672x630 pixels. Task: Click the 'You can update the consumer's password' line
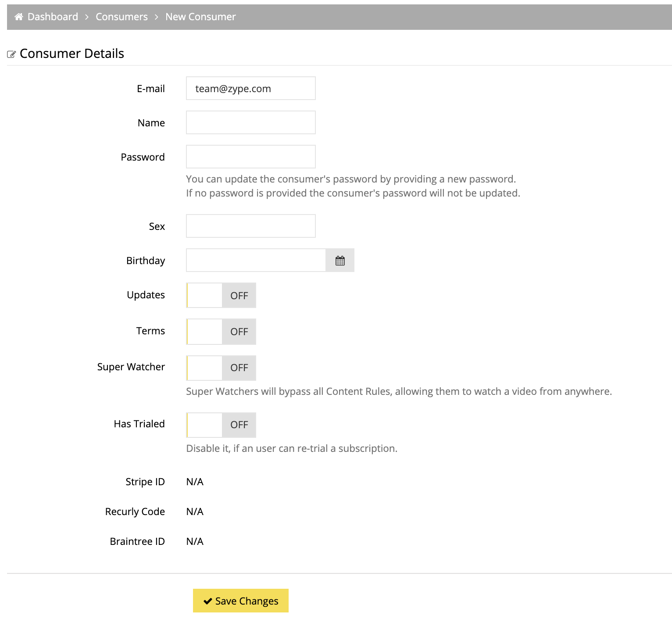pyautogui.click(x=351, y=179)
